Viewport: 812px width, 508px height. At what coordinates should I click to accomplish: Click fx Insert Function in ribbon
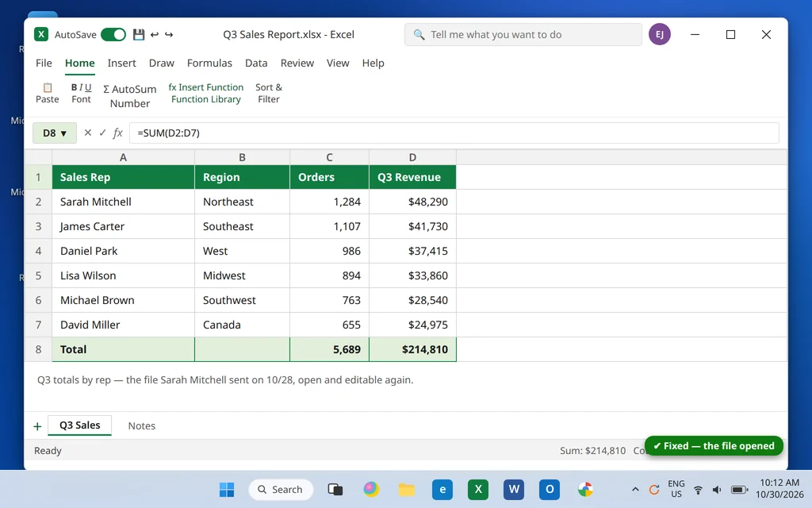click(x=205, y=87)
